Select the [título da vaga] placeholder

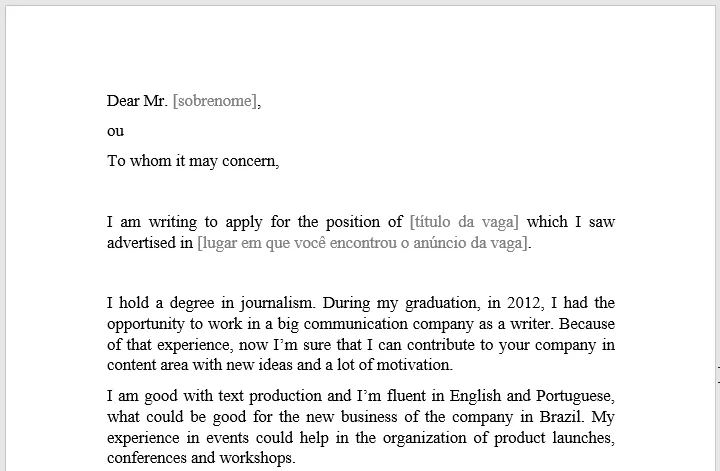click(x=464, y=222)
